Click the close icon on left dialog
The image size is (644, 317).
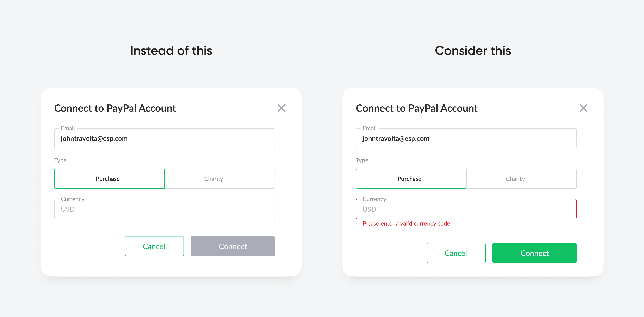click(282, 108)
